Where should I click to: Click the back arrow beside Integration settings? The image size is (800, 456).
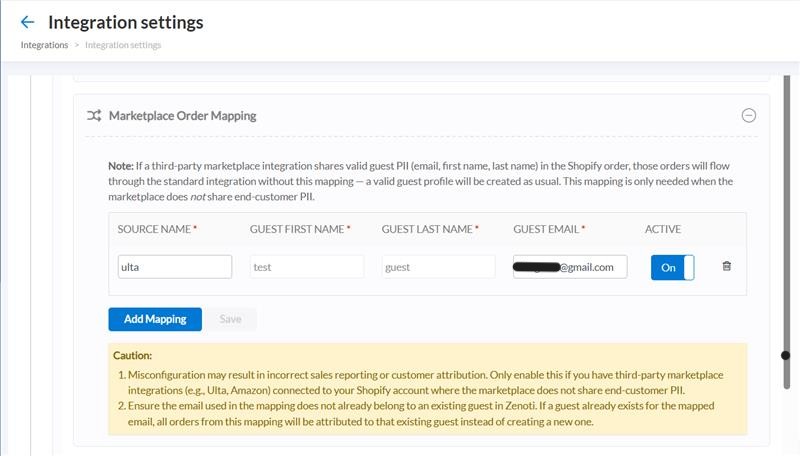[x=27, y=22]
